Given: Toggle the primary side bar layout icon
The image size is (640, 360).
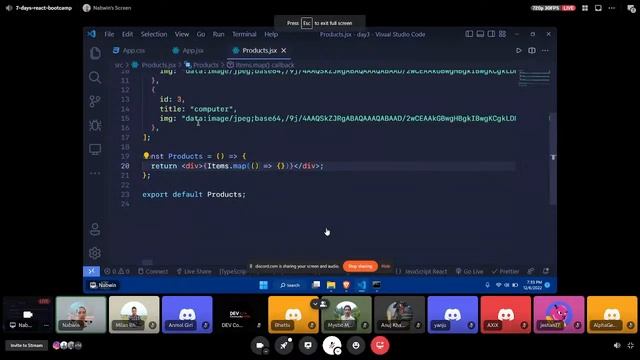Looking at the screenshot, I should click(469, 34).
